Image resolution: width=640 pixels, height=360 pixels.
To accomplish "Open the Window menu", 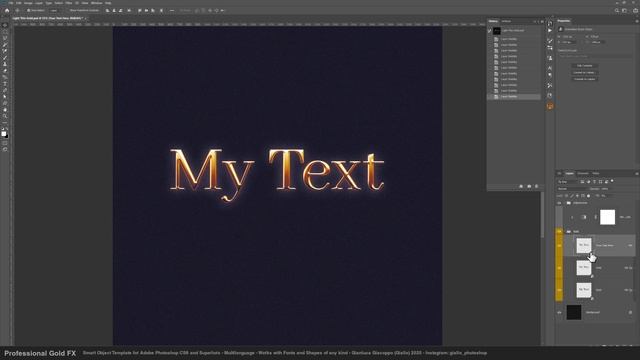I will (x=96, y=3).
